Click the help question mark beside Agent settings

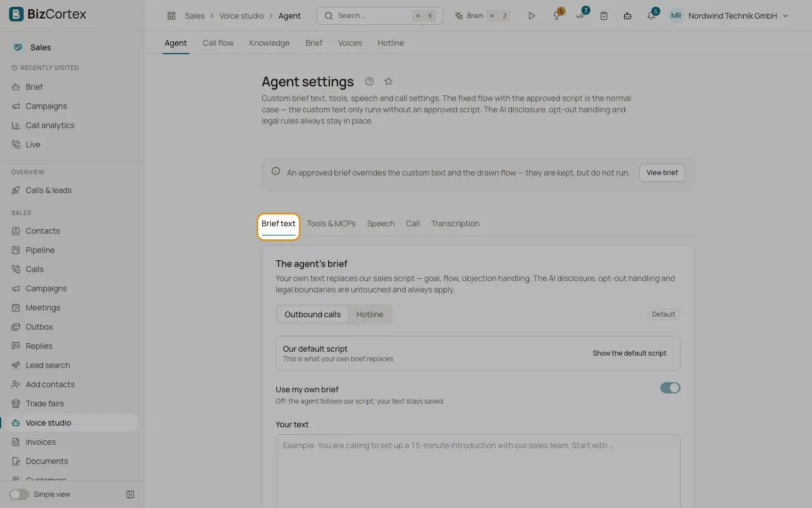coord(369,81)
